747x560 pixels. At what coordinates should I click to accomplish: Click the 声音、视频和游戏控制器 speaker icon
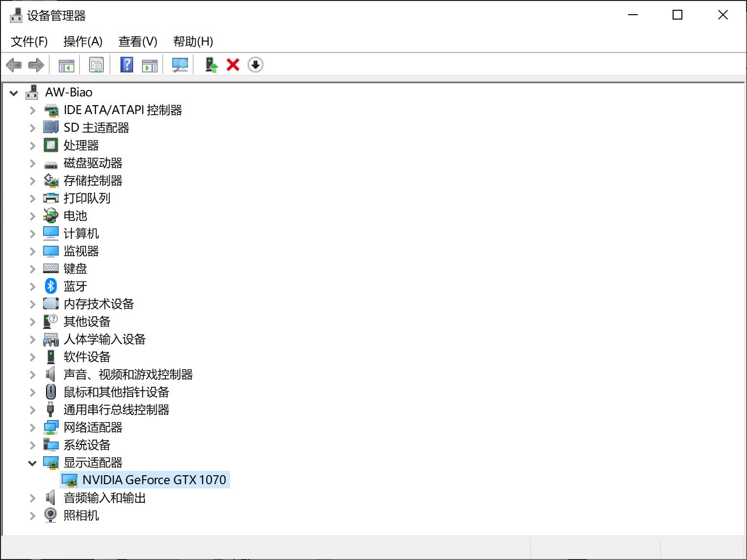coord(50,374)
